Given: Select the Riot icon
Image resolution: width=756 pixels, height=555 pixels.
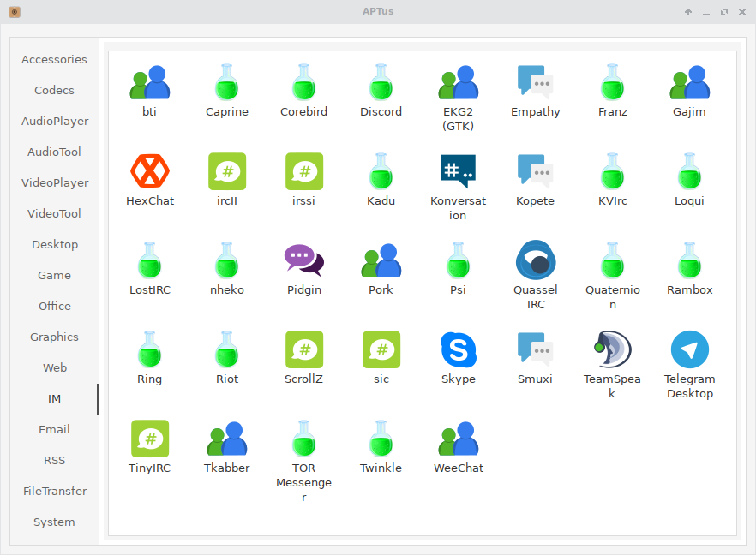Looking at the screenshot, I should (226, 349).
